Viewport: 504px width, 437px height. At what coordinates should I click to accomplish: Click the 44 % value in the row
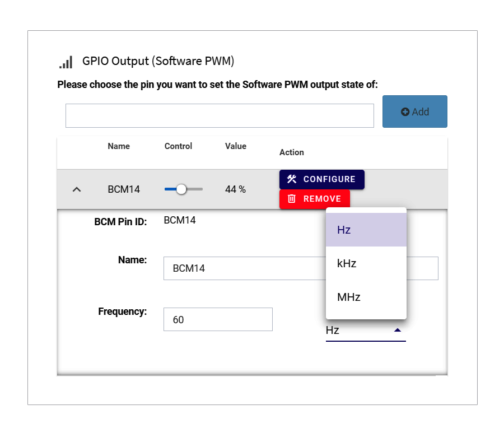click(x=235, y=189)
